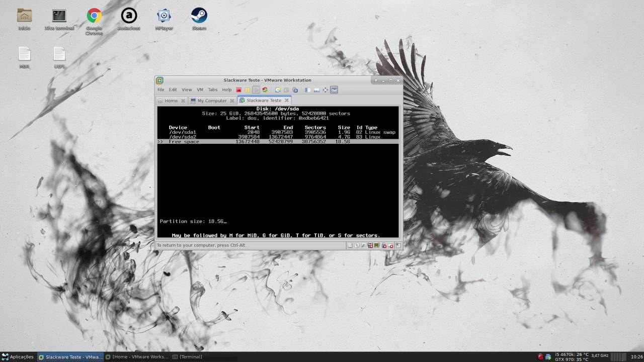
Task: Click the taskbar clock showing 10:26
Action: pos(636,357)
